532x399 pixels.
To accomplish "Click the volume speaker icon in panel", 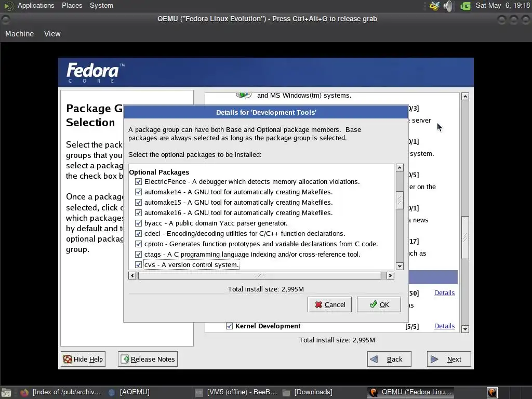I will (448, 6).
